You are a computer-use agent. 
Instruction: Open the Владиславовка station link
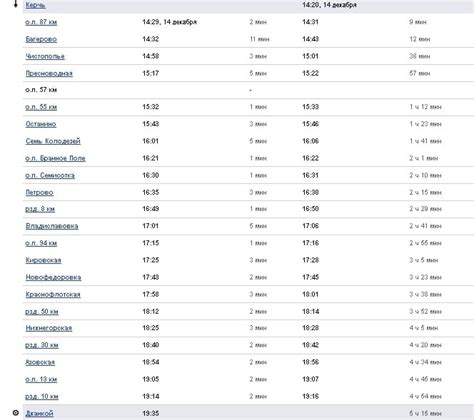52,226
